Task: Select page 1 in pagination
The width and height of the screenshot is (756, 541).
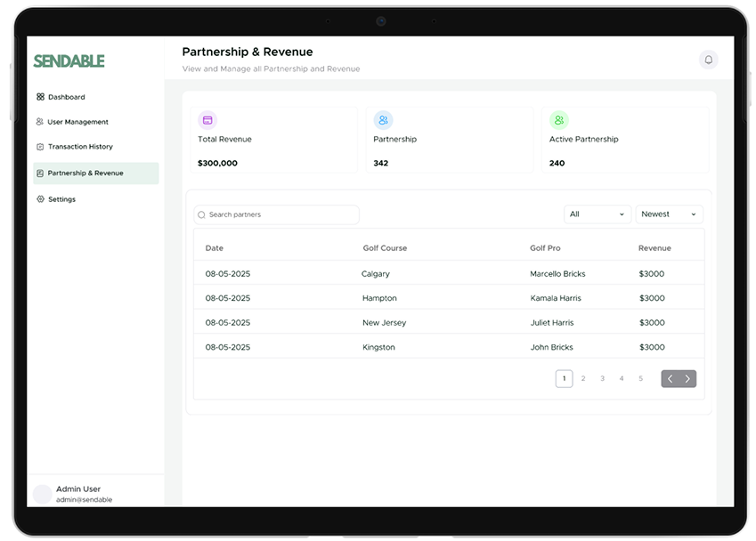Action: tap(564, 378)
